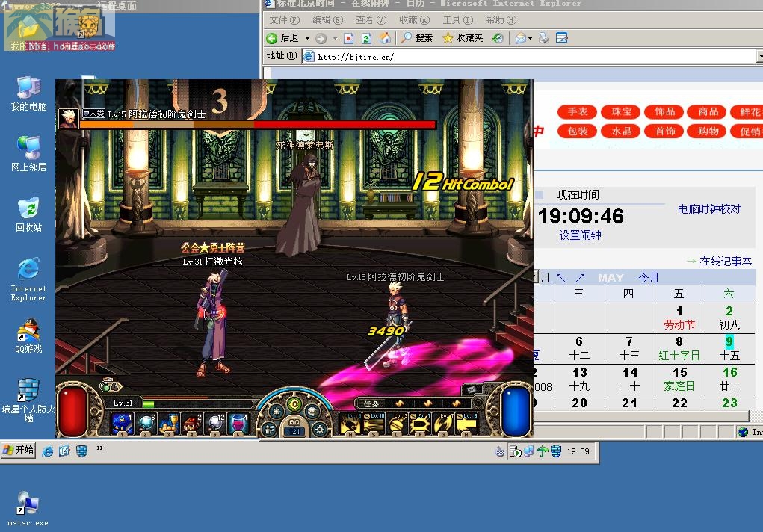763x532 pixels.
Task: Open the forward history dropdown arrow
Action: 335,38
